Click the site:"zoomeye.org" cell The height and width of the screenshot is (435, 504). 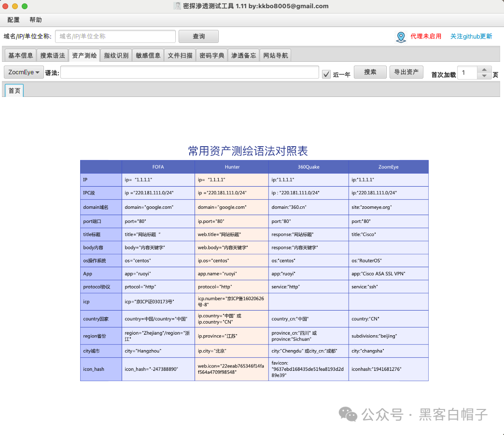point(388,207)
